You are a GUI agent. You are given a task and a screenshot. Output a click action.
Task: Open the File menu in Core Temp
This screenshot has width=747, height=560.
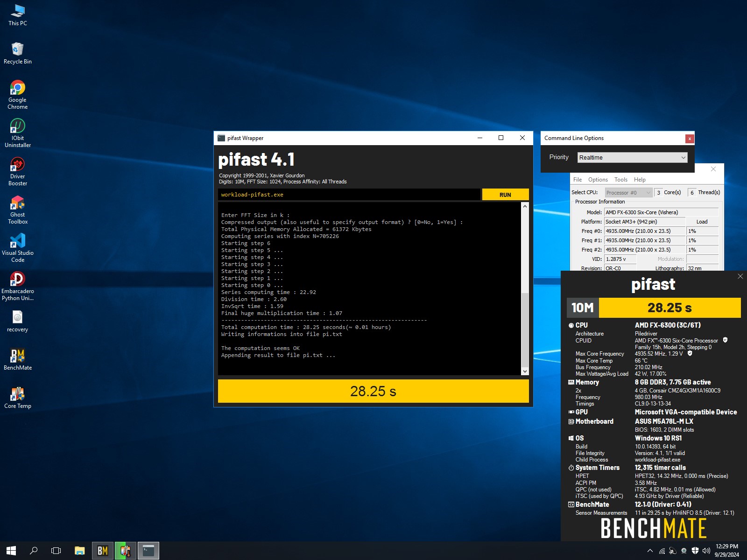click(x=578, y=180)
